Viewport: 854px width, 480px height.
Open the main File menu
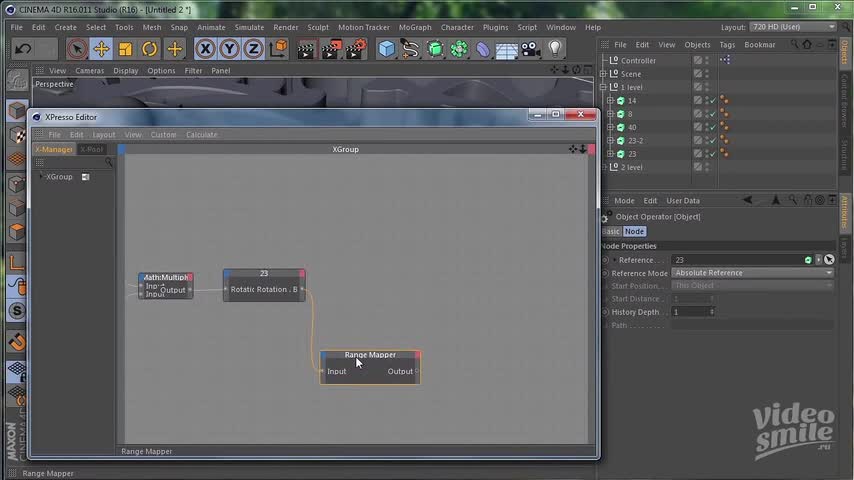point(16,27)
